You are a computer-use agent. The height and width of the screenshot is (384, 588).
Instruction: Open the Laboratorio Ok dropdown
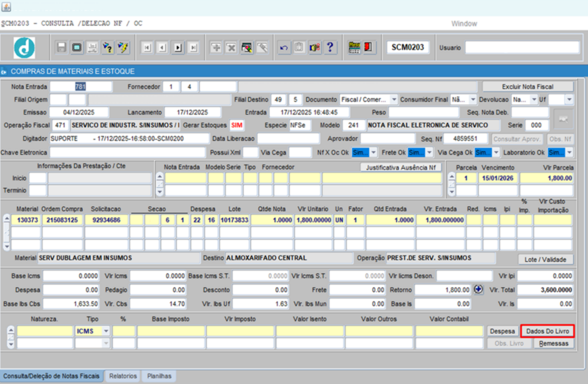pos(569,152)
